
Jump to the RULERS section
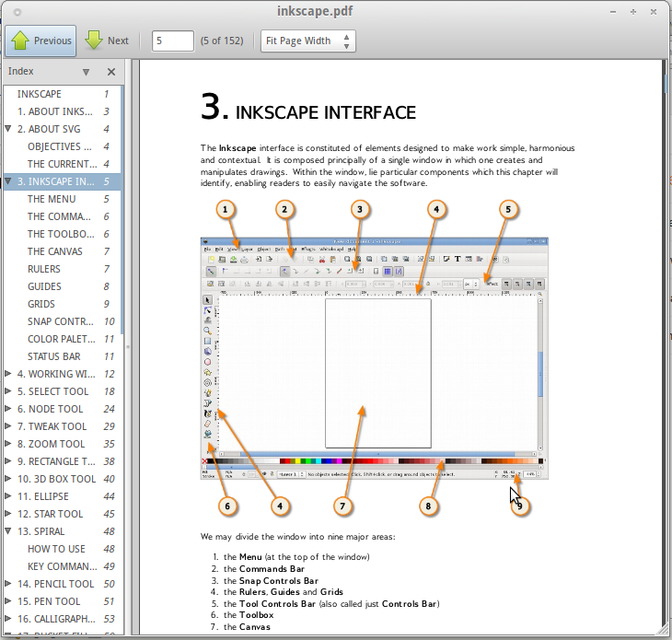[x=63, y=269]
